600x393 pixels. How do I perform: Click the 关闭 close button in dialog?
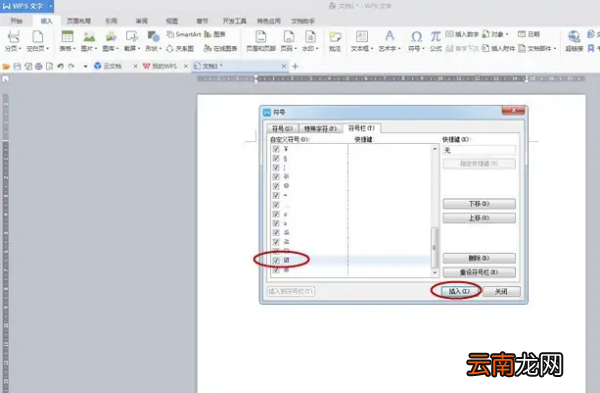501,291
